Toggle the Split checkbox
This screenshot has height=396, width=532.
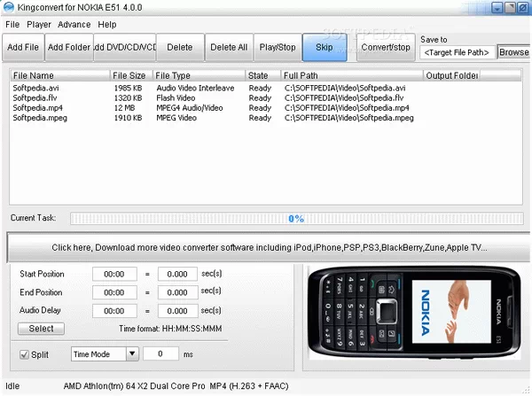pyautogui.click(x=24, y=354)
